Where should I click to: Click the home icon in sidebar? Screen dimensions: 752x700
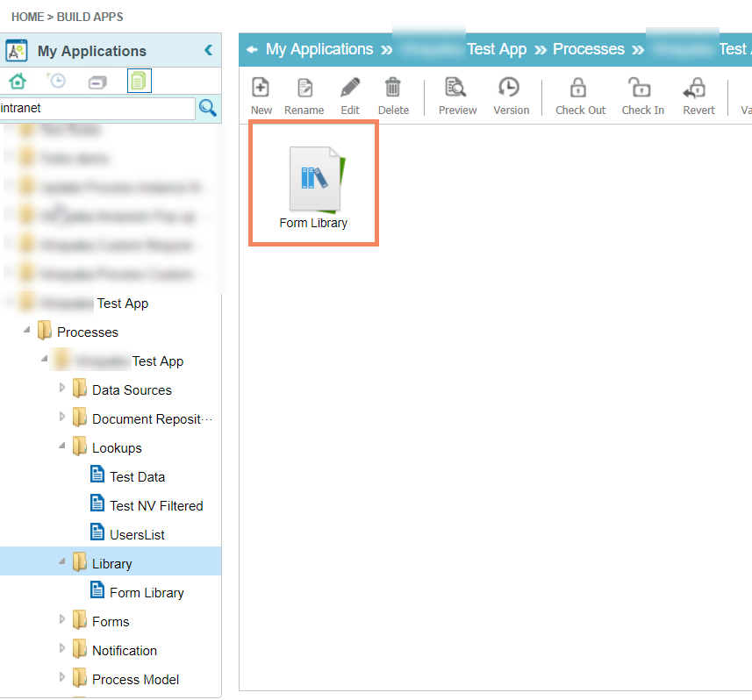(18, 82)
